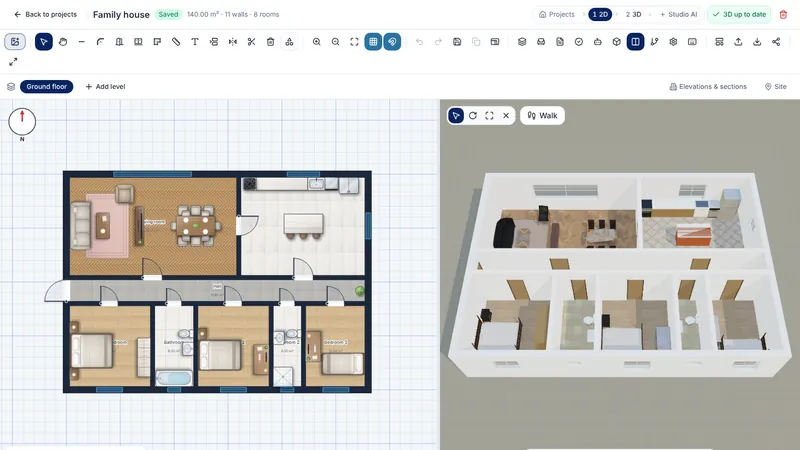Click the align objects icon
This screenshot has width=800, height=450.
[214, 42]
